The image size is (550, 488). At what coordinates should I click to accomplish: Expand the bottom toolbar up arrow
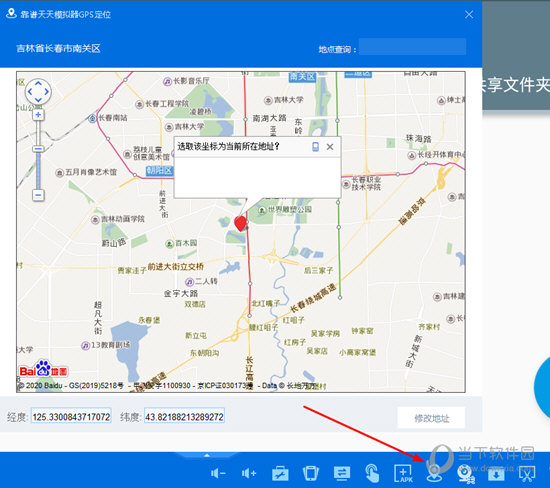click(207, 455)
